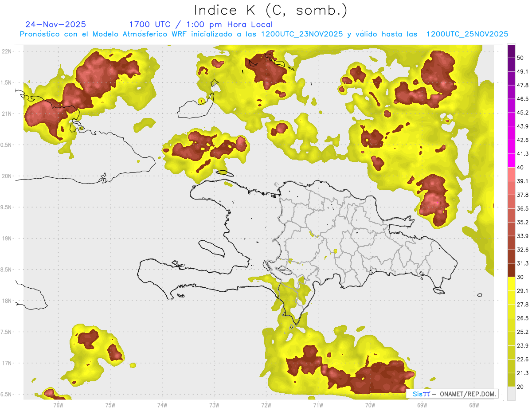Click the '70W' longitude label
Screen dimensions: 532x411
[x=370, y=405]
